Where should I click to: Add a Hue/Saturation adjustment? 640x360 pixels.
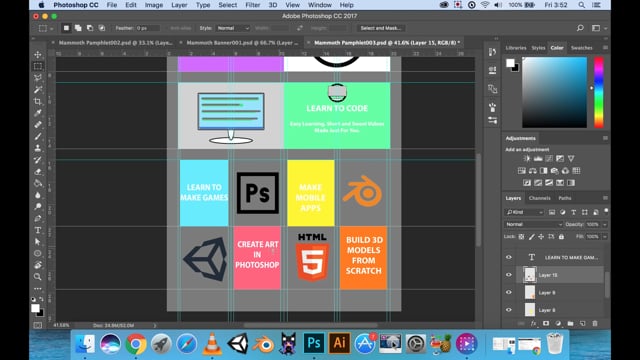[x=522, y=171]
